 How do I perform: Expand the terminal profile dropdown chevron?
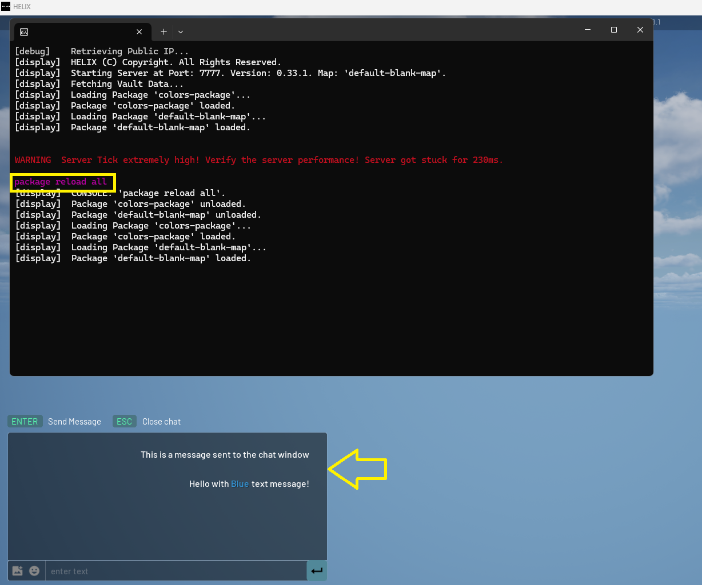(181, 32)
